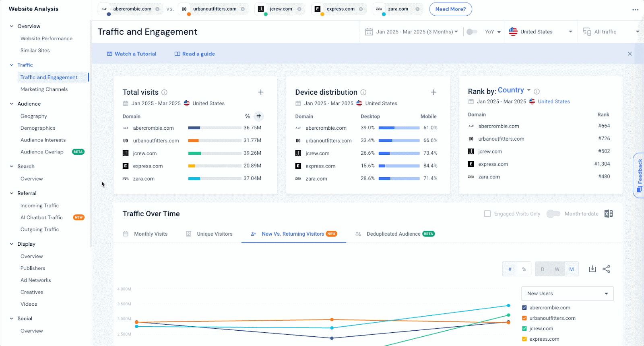This screenshot has height=346, width=644.
Task: Switch Total visits to percentage view
Action: coord(248,116)
